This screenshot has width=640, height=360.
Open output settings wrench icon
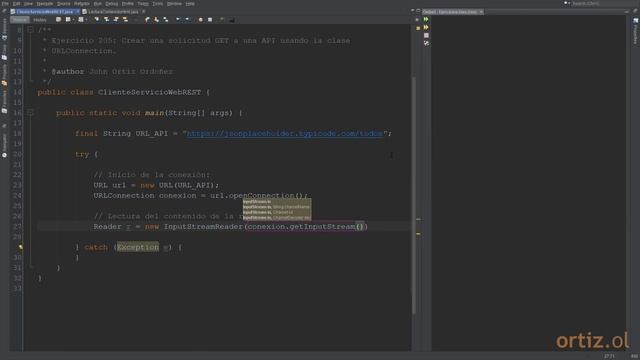pyautogui.click(x=426, y=43)
